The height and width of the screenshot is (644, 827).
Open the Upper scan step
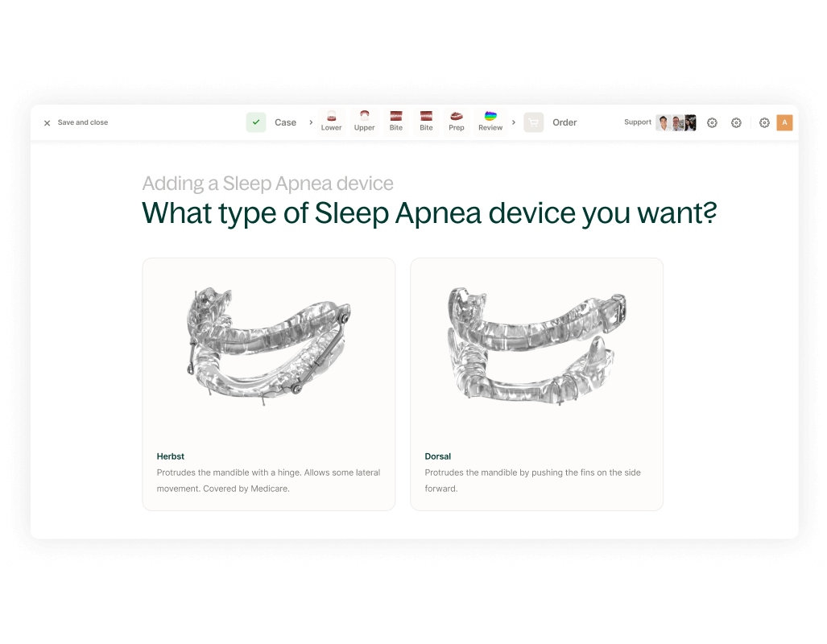364,122
